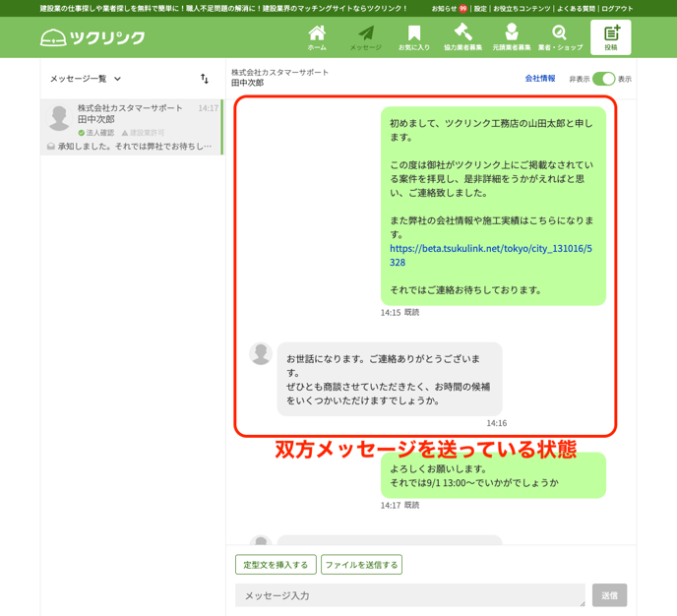Open お知らせ notifications link
The height and width of the screenshot is (616, 677).
(444, 8)
